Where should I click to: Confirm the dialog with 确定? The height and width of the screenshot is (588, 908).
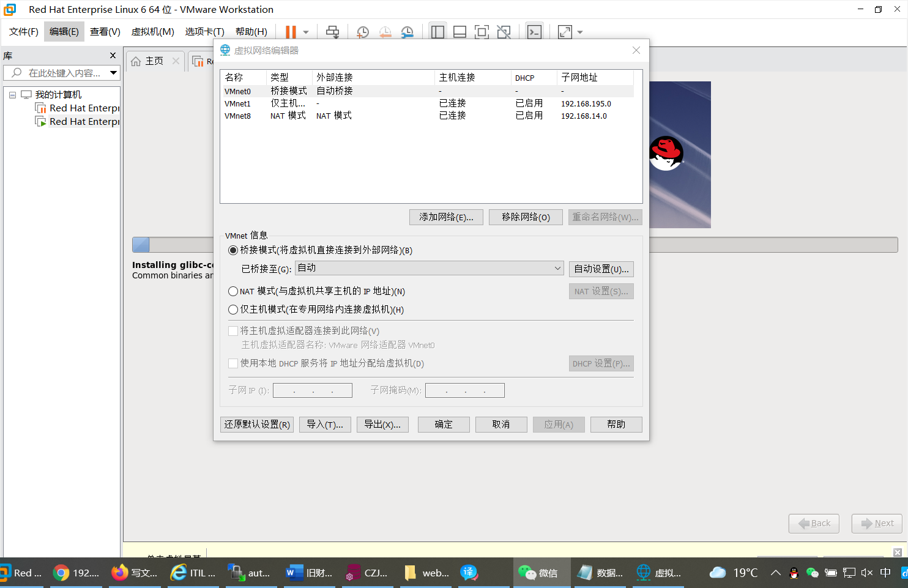coord(444,425)
